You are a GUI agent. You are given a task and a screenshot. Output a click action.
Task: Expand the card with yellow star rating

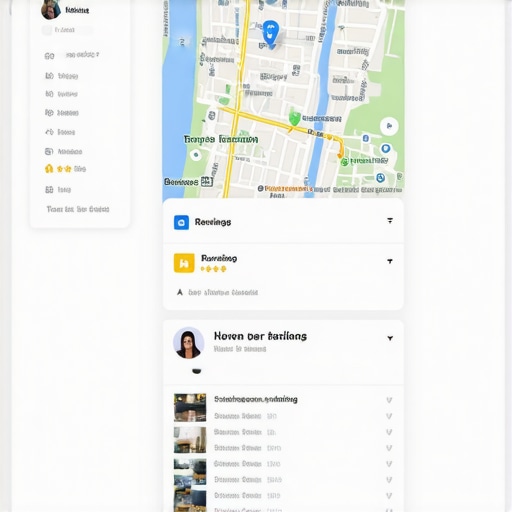point(390,261)
